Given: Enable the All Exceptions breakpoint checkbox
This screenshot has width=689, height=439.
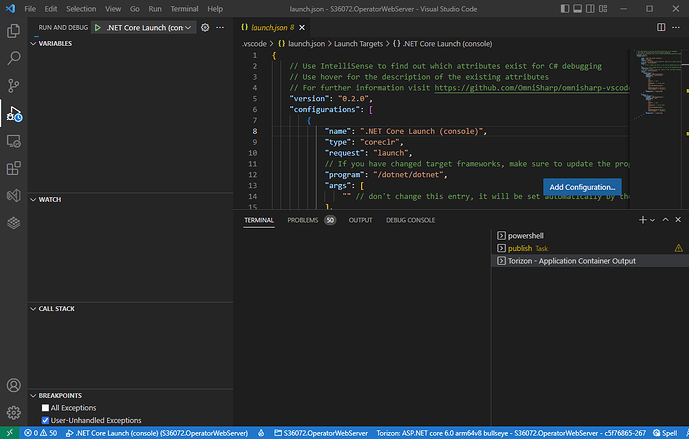Looking at the screenshot, I should click(x=46, y=408).
